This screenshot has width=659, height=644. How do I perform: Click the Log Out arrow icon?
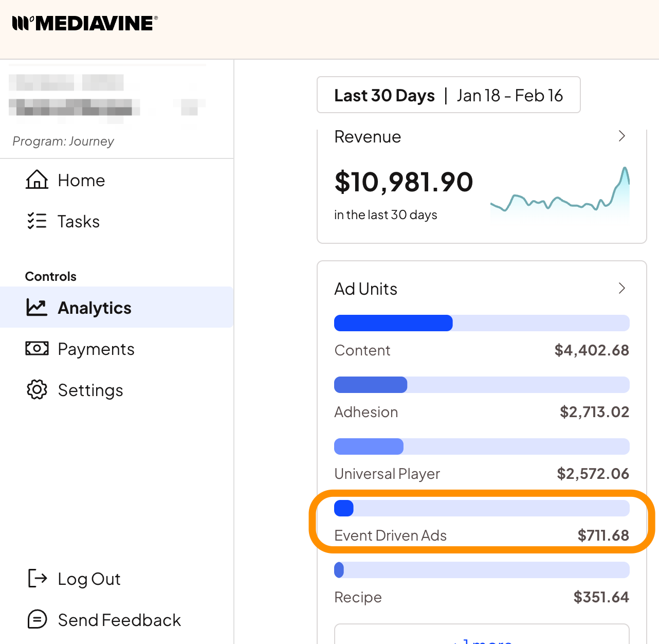[x=37, y=579]
